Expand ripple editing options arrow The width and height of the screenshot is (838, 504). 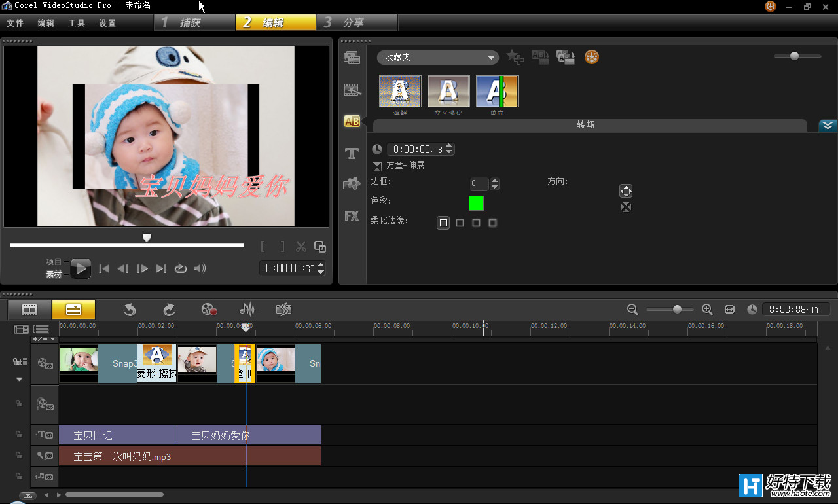(19, 380)
